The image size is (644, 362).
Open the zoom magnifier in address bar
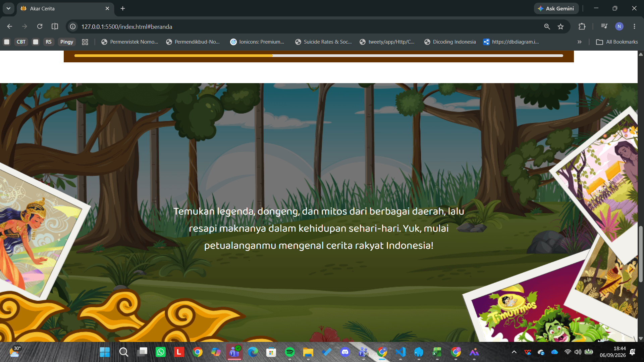tap(547, 26)
